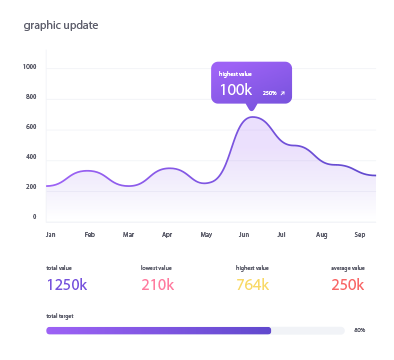This screenshot has width=394, height=360.
Task: Click the 250% label in the tooltip
Action: (x=270, y=93)
